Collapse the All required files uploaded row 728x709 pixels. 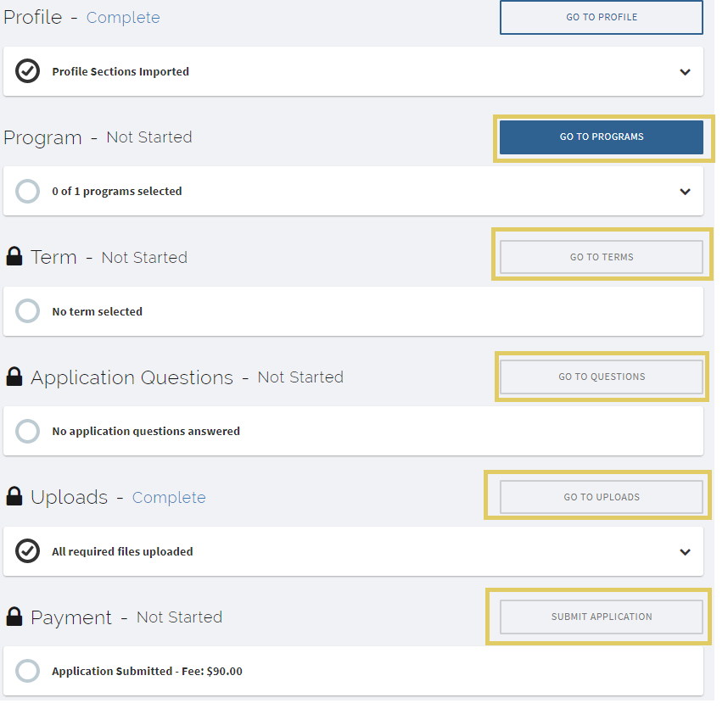[686, 551]
